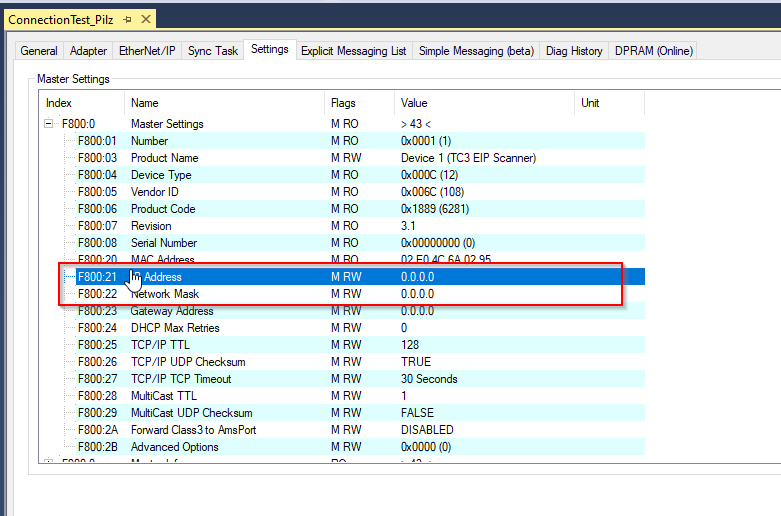The width and height of the screenshot is (781, 516).
Task: Click the value Device 1 (TC3 EIP Scanner)
Action: (468, 157)
